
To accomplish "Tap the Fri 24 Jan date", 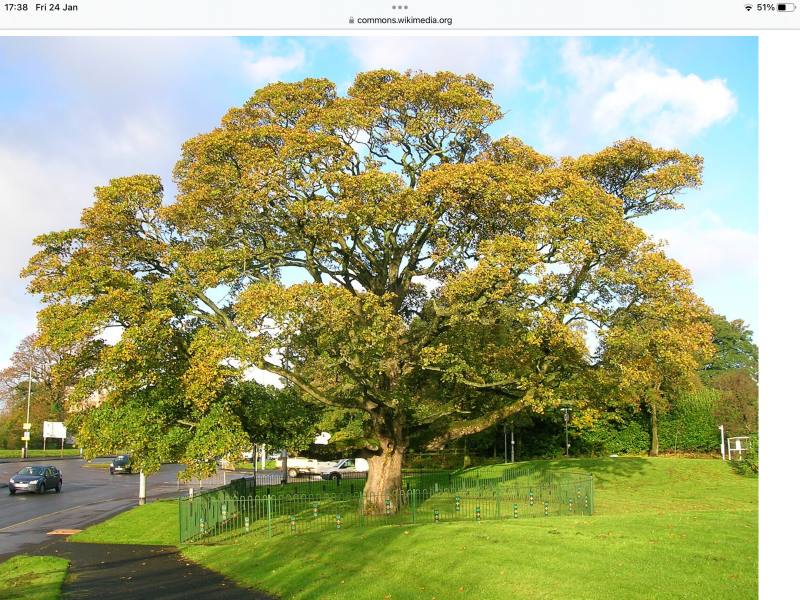I will click(x=57, y=7).
